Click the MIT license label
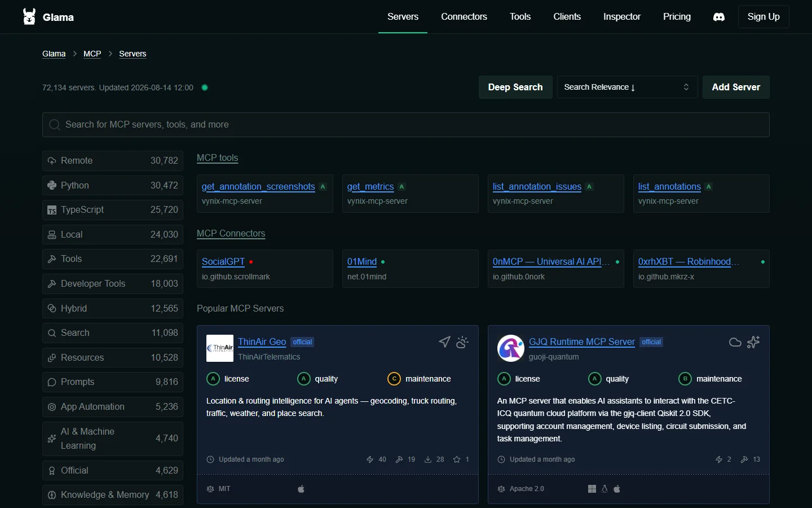Viewport: 812px width, 508px height. (224, 489)
